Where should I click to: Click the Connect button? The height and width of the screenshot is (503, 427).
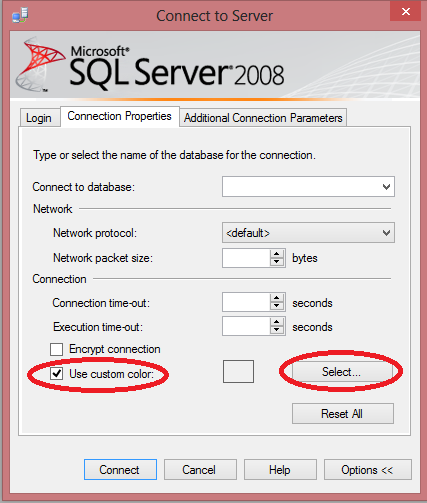tap(120, 470)
